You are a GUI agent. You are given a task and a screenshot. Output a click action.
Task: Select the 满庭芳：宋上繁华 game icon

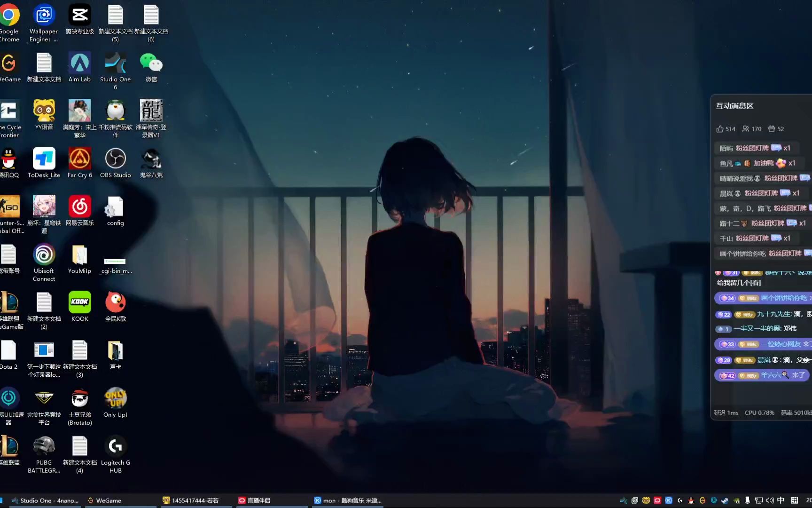pyautogui.click(x=80, y=119)
